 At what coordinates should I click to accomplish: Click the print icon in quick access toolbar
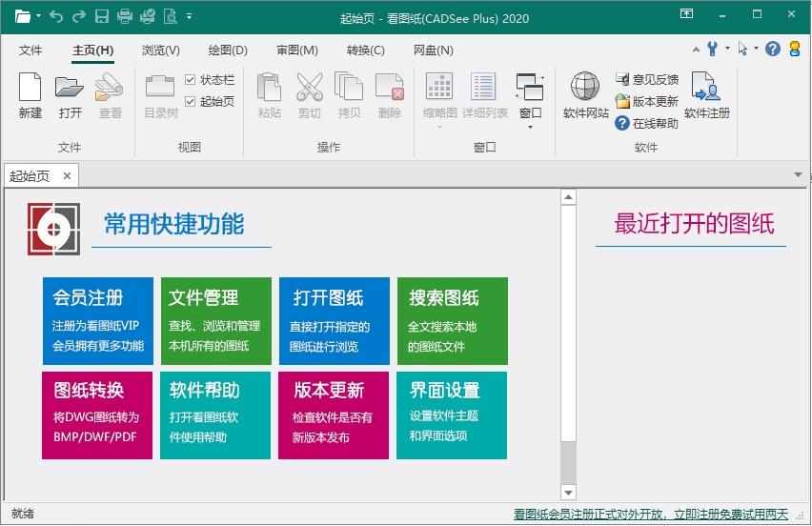coord(125,16)
